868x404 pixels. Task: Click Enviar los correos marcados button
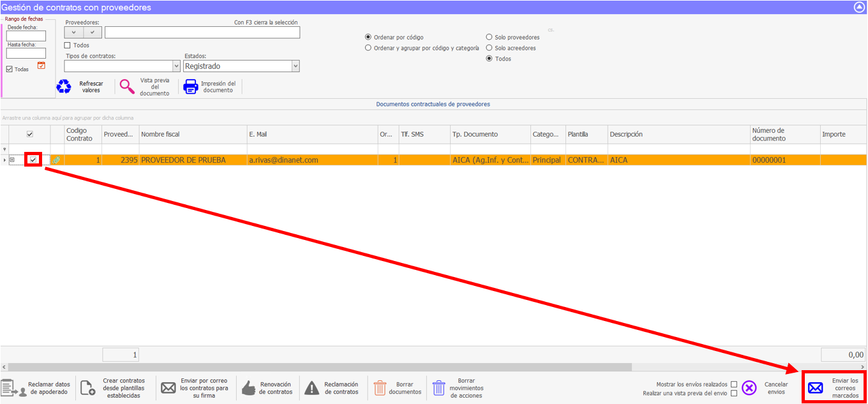[834, 388]
